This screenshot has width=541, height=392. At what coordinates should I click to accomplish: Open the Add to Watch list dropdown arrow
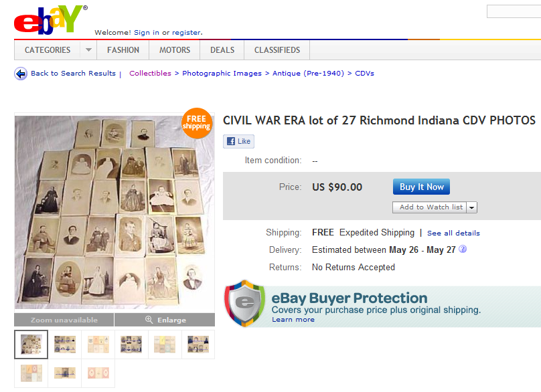coord(472,207)
